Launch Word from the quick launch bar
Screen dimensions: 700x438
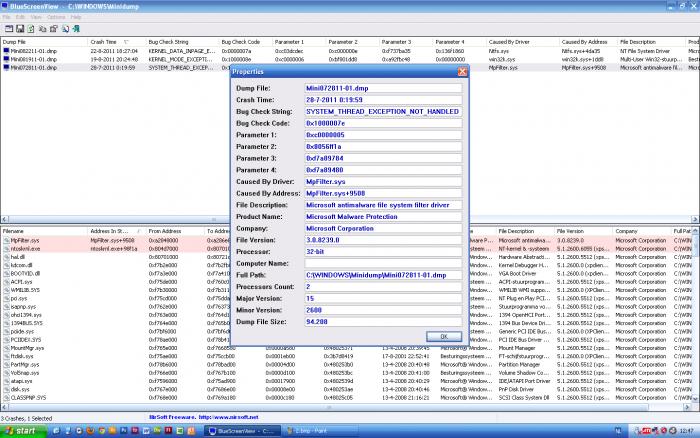(146, 431)
